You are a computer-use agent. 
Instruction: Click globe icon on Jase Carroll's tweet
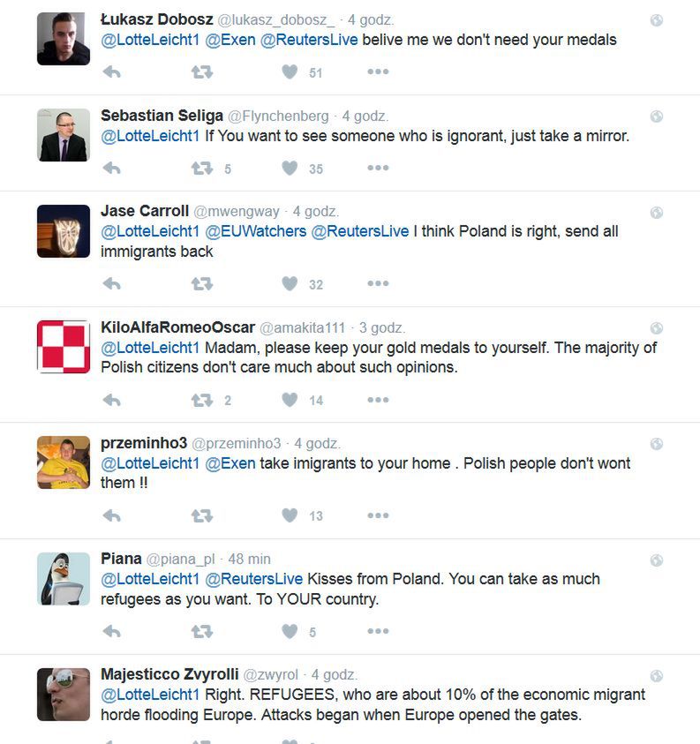[x=657, y=213]
